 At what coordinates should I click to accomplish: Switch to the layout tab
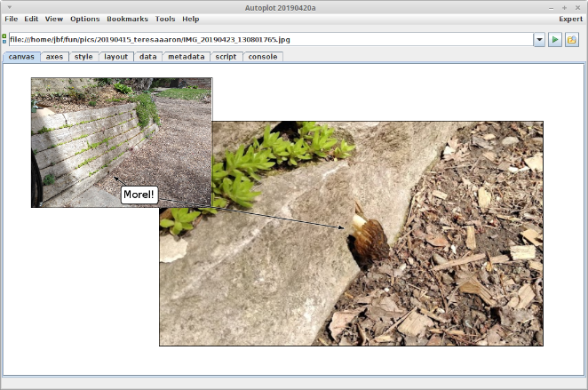pos(115,57)
